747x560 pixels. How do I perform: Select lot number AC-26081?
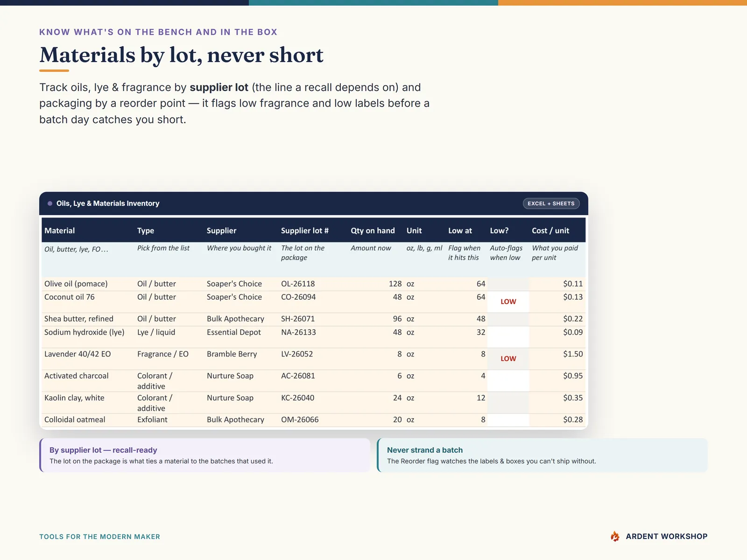tap(298, 376)
